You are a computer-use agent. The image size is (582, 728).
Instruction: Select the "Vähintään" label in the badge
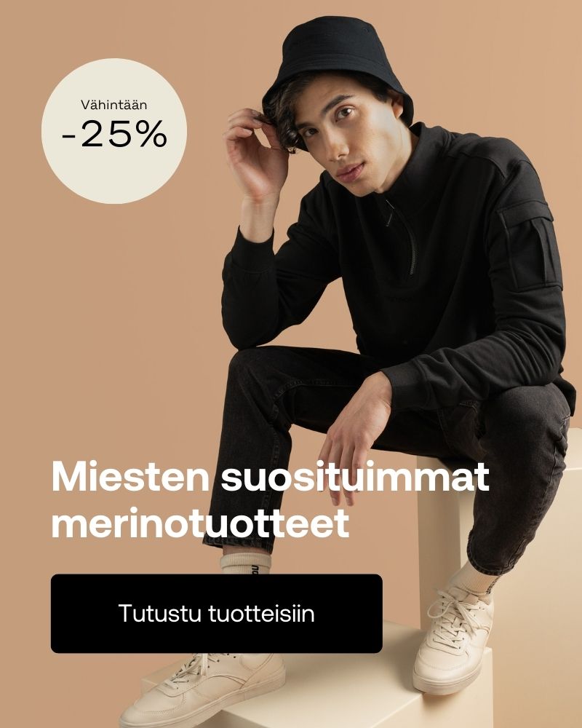click(x=114, y=105)
